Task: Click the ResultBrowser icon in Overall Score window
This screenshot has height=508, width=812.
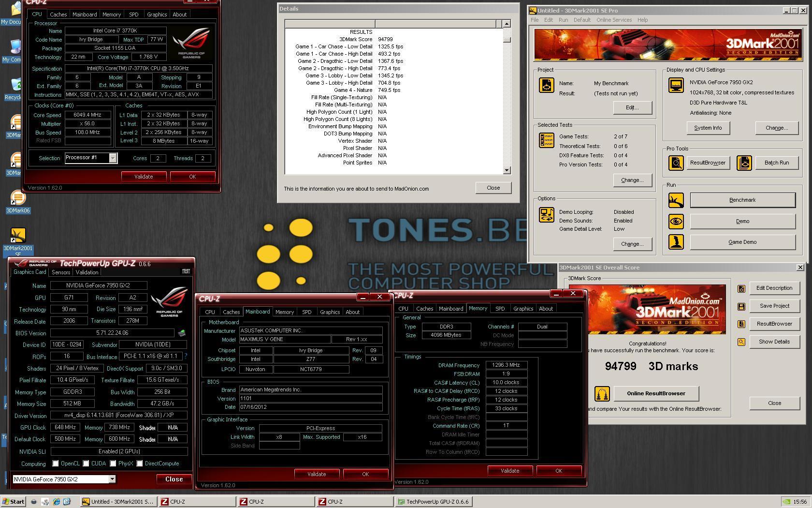Action: click(x=741, y=324)
